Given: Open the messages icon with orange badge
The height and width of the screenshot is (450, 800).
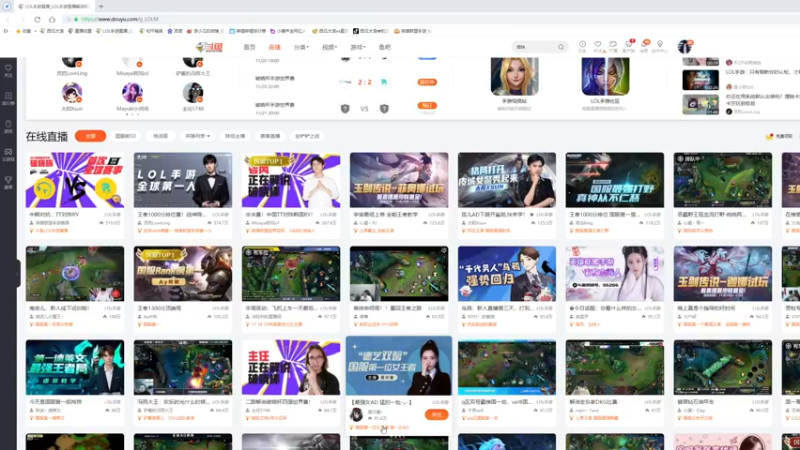Looking at the screenshot, I should point(644,46).
